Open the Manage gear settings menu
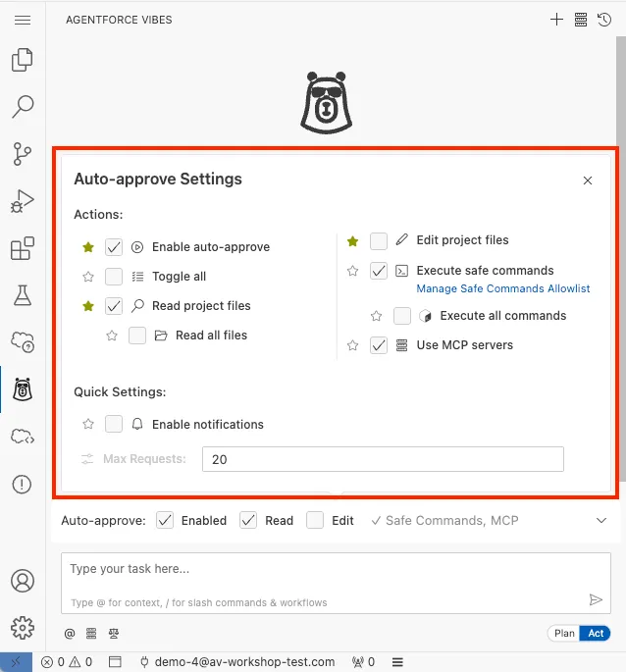Viewport: 626px width, 672px height. [22, 627]
